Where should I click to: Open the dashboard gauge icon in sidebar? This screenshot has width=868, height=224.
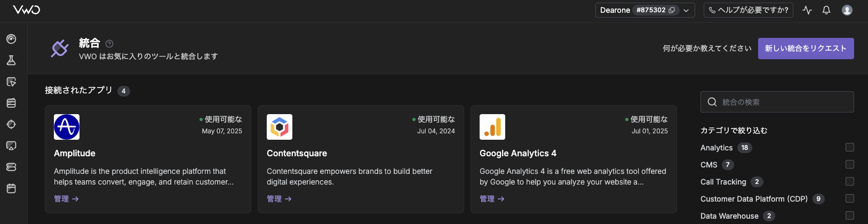[x=11, y=39]
